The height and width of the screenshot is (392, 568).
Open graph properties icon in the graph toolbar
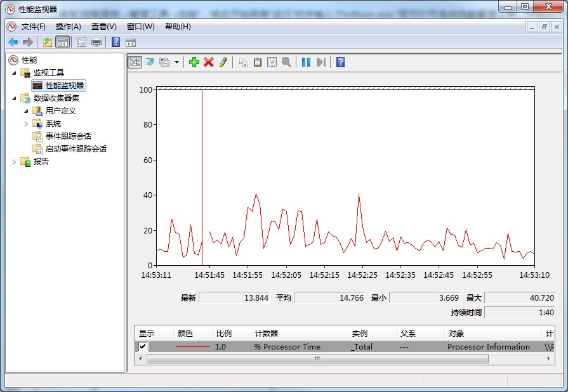click(272, 62)
